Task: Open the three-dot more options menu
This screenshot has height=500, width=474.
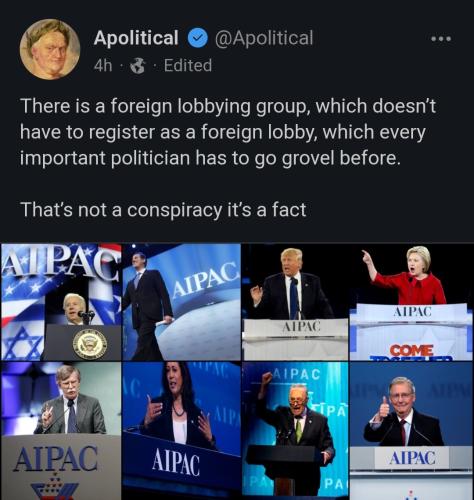Action: pyautogui.click(x=441, y=39)
